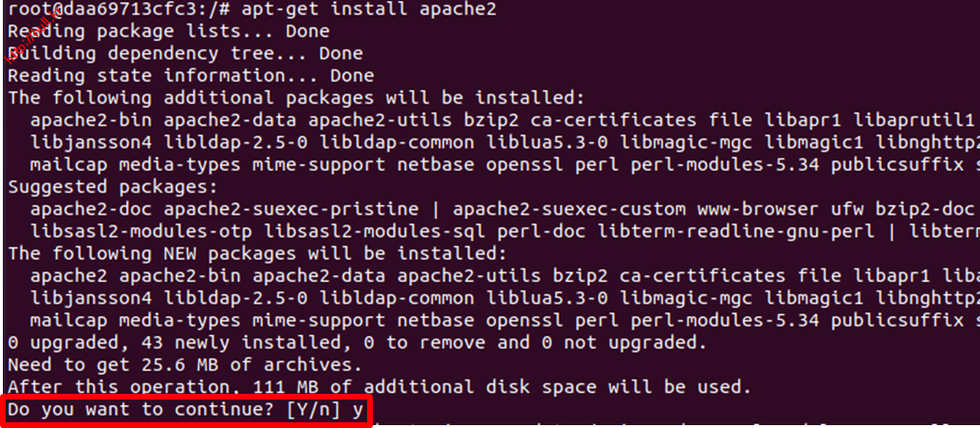Click the "Building dependency tree... Done" line

click(185, 54)
